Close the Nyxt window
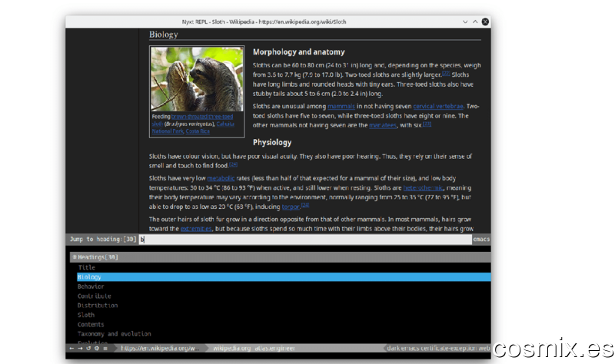Viewport: 615px width, 364px height. click(485, 22)
